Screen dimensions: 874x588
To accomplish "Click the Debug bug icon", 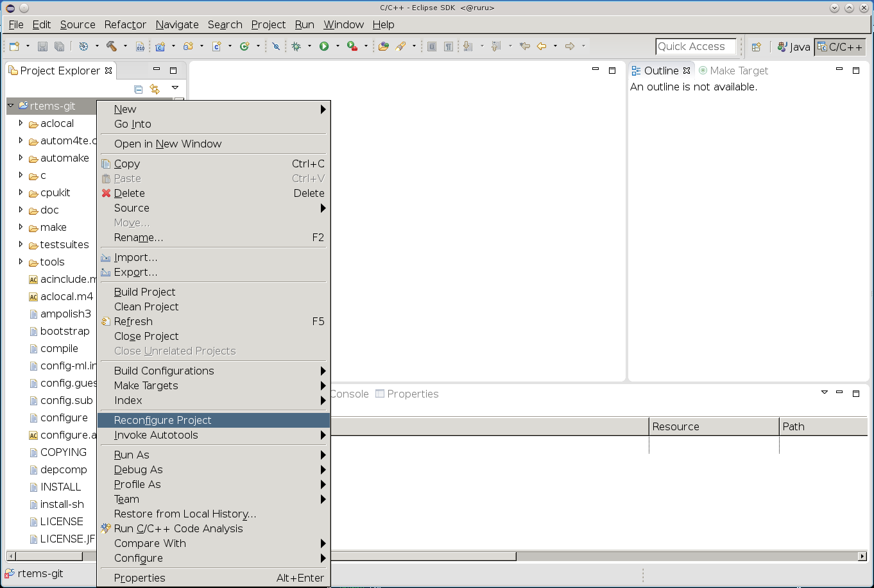I will pyautogui.click(x=296, y=46).
